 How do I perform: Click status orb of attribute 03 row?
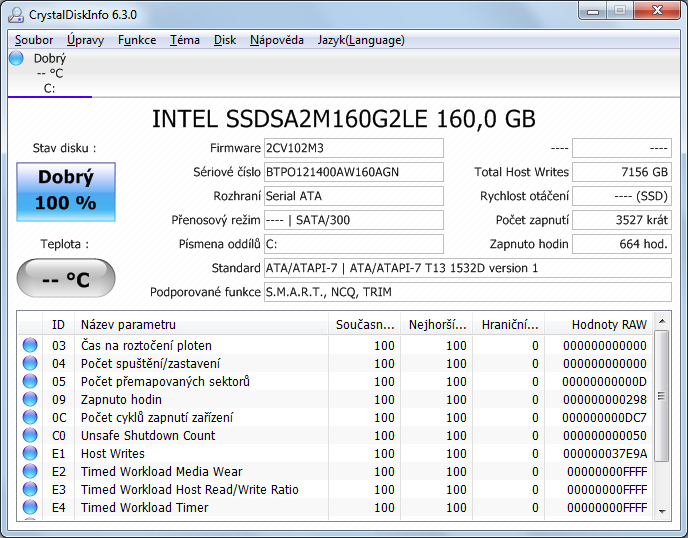pos(30,346)
